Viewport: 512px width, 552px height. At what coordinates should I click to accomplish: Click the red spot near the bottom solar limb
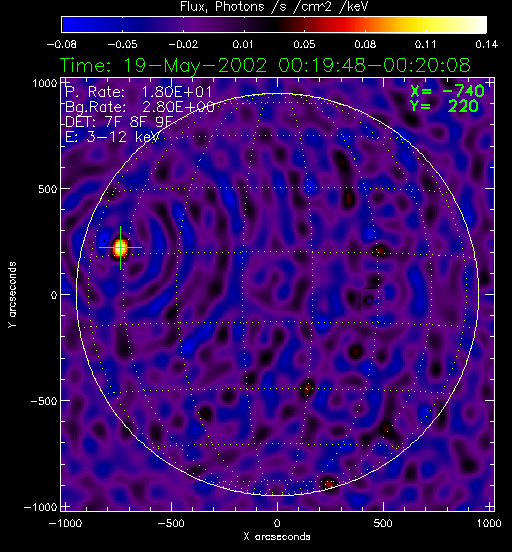click(x=328, y=484)
